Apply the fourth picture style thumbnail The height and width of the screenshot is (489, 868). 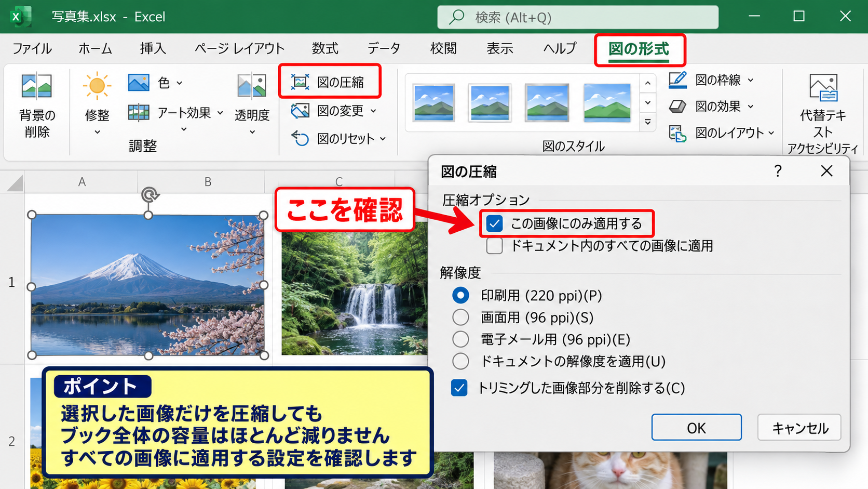pos(607,102)
